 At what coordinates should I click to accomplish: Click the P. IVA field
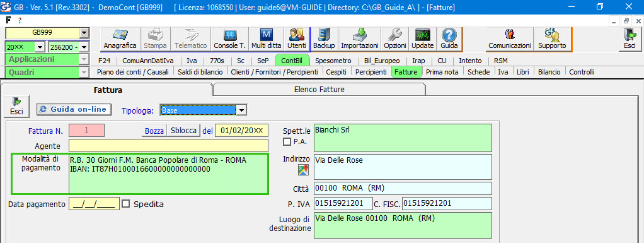[343, 203]
